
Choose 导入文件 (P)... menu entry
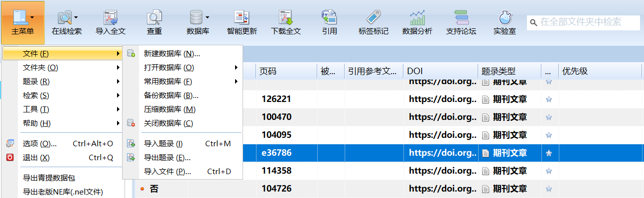pos(182,172)
